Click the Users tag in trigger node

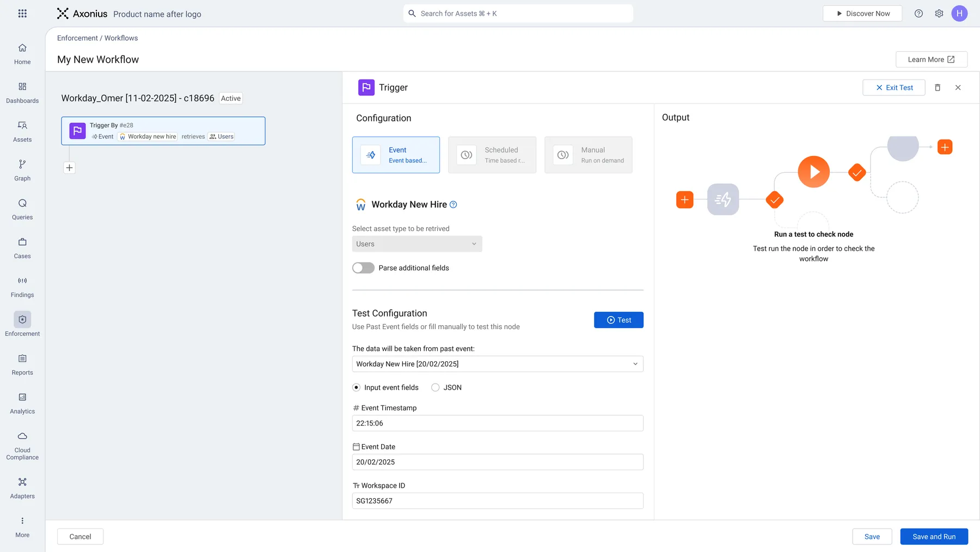click(221, 137)
